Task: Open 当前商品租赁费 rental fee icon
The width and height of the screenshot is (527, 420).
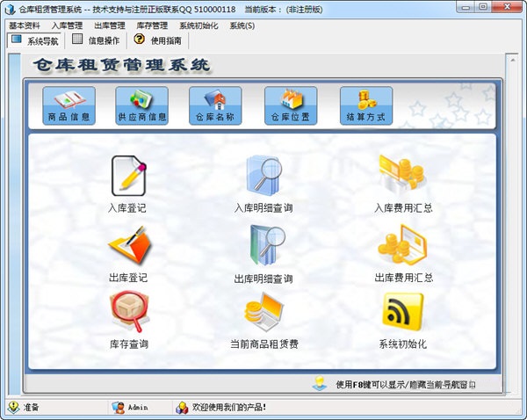Action: [x=263, y=312]
